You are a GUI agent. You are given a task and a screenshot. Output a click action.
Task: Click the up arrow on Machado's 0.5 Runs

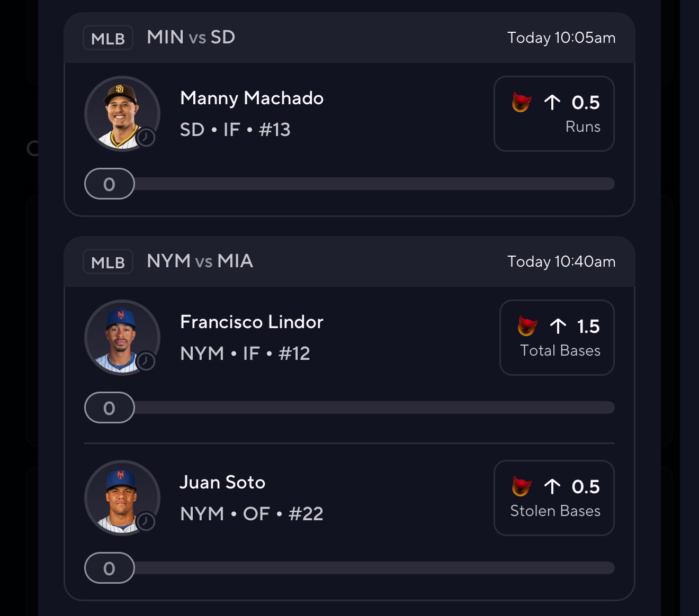(x=552, y=102)
